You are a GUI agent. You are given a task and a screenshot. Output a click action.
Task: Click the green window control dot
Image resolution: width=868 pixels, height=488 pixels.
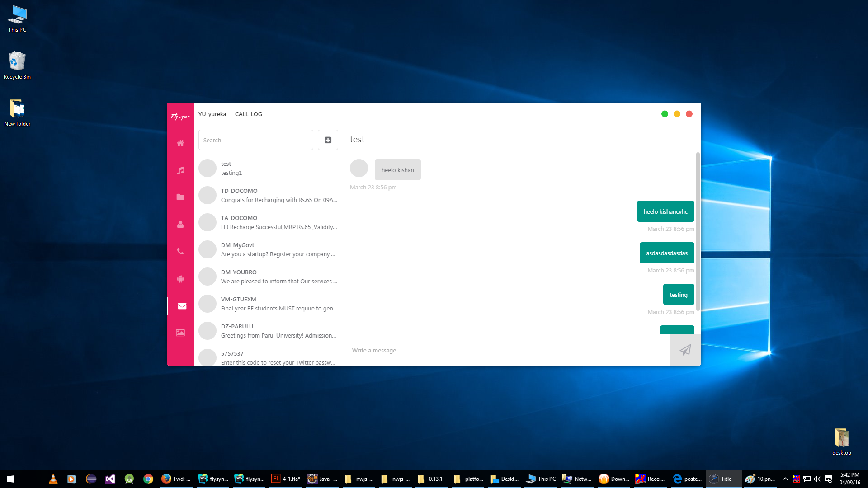coord(665,114)
